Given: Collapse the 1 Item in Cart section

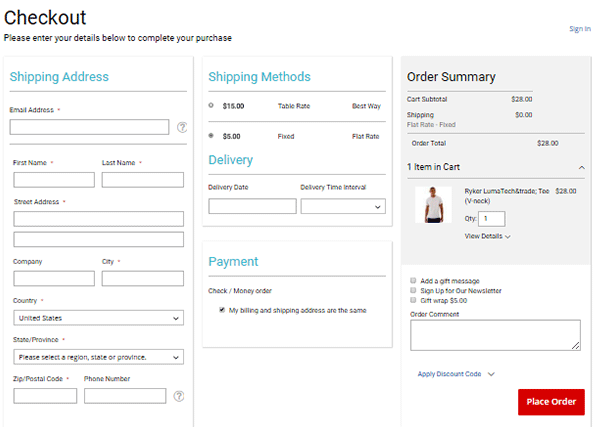Looking at the screenshot, I should click(582, 167).
